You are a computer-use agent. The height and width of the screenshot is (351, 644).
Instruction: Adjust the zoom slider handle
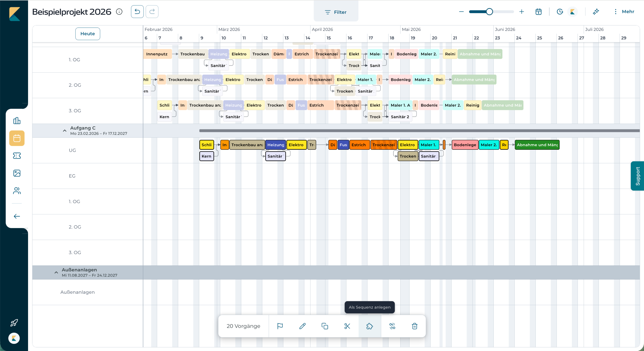(489, 11)
